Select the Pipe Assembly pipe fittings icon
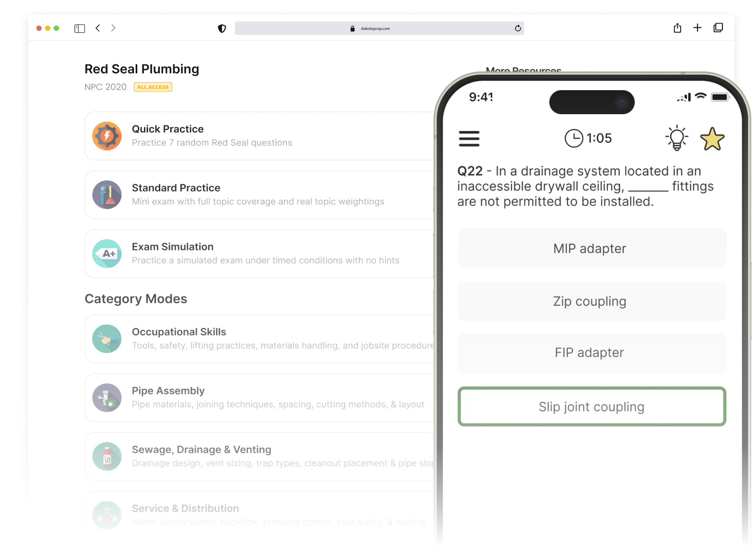Screen dimensions: 756x547 [x=106, y=398]
